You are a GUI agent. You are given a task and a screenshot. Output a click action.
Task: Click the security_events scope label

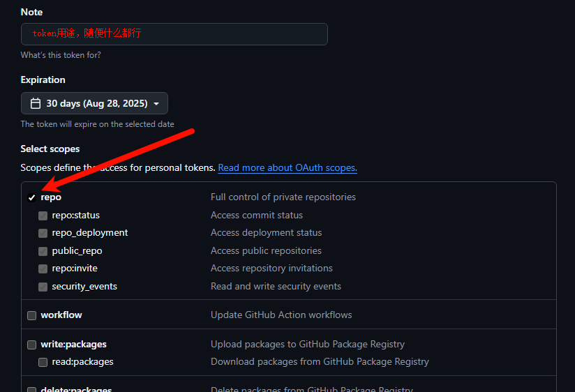[84, 287]
